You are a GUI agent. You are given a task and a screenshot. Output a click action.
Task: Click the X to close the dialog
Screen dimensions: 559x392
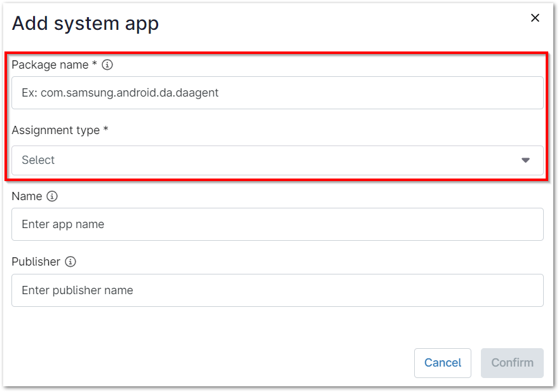click(x=535, y=18)
